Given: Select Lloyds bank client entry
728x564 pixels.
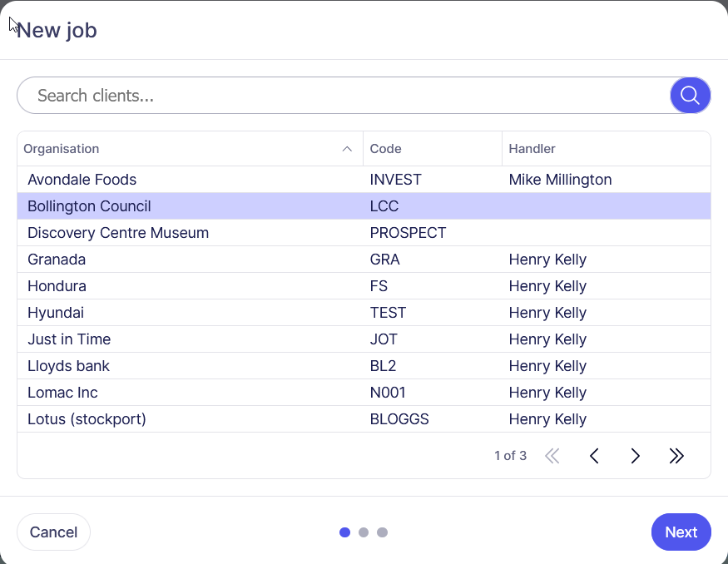Looking at the screenshot, I should 68,366.
